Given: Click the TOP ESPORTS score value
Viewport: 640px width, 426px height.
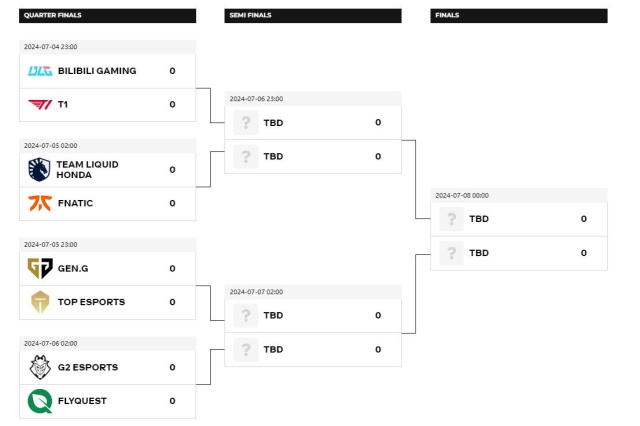Looking at the screenshot, I should [x=172, y=302].
